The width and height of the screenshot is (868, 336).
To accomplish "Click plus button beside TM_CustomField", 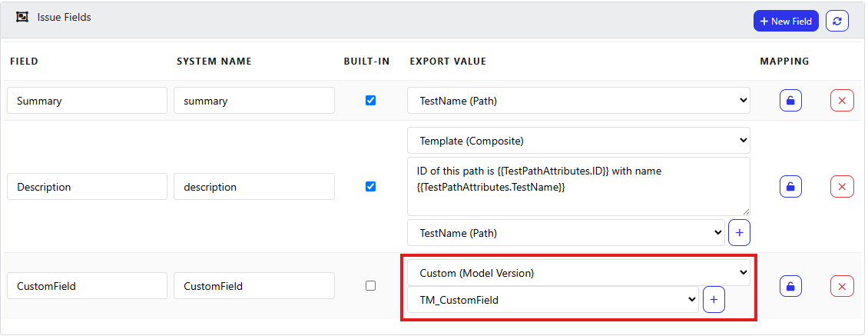I will [x=714, y=299].
